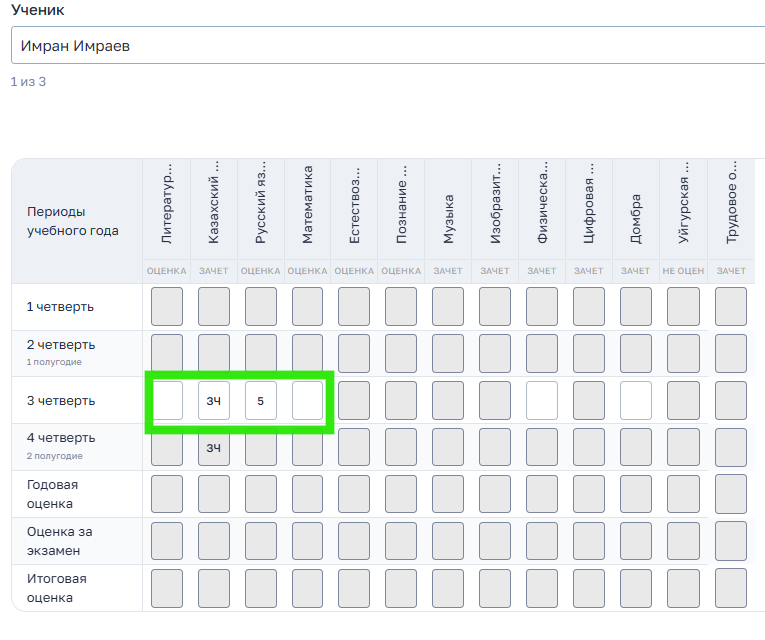Click the 3 четверть Математика grade cell
Screen dimensions: 765x640
(x=308, y=400)
